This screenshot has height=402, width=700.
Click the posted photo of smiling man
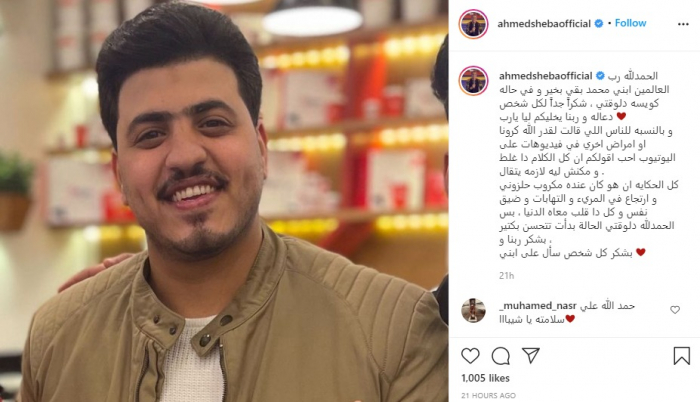click(x=224, y=201)
